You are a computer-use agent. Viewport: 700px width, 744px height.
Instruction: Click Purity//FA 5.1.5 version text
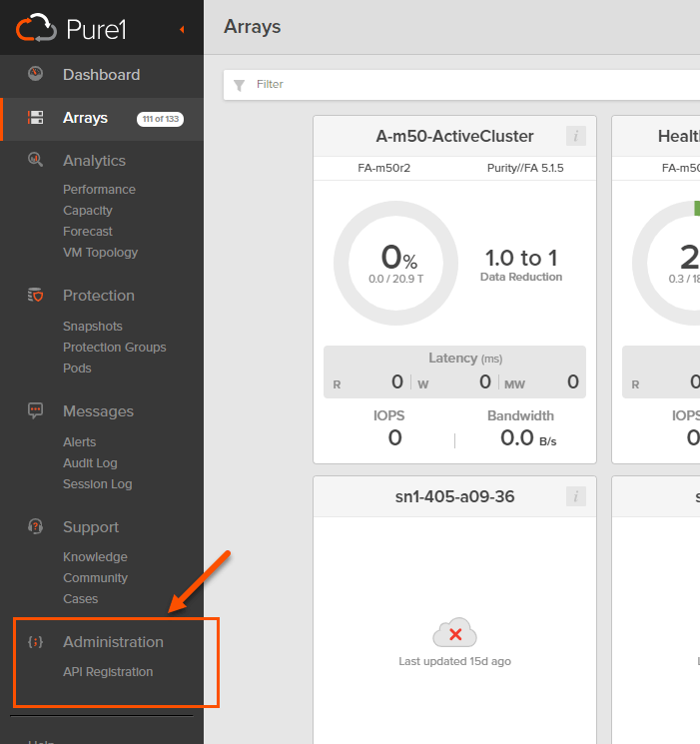525,168
